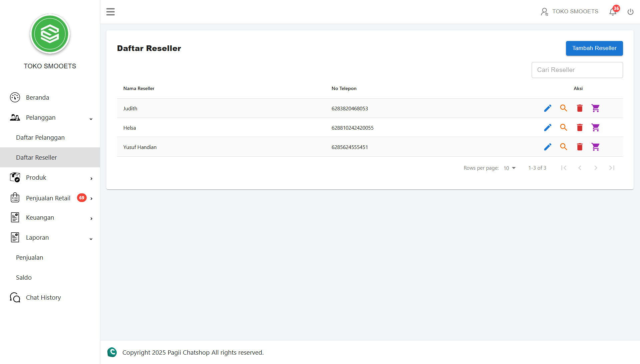
Task: Open Daftar Pelanggan menu item
Action: [x=40, y=138]
